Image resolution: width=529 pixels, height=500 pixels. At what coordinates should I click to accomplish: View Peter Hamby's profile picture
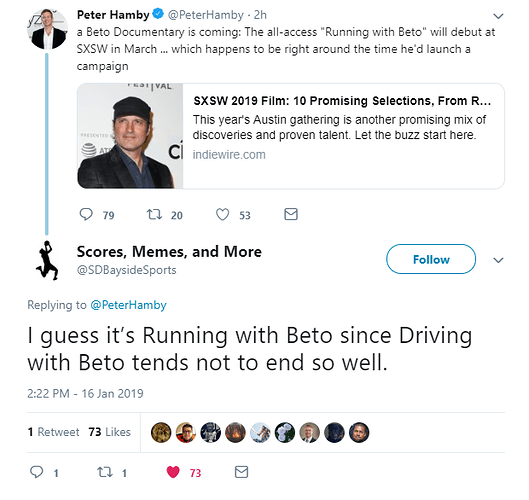(x=48, y=29)
